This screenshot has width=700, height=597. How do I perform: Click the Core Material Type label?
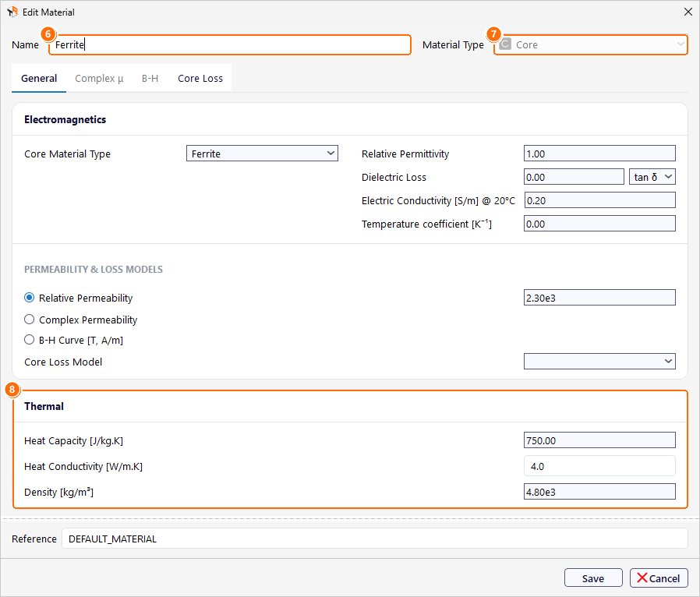tap(67, 154)
